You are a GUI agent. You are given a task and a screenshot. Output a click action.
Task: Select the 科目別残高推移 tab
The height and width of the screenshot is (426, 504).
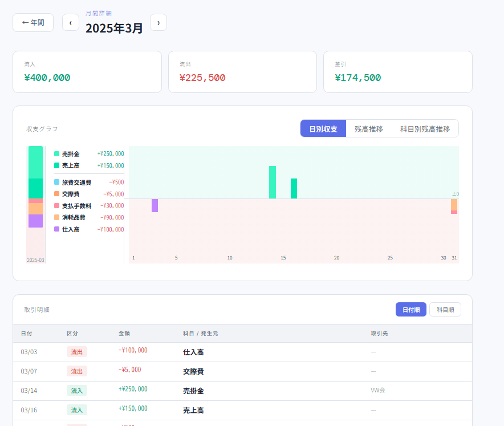coord(425,129)
